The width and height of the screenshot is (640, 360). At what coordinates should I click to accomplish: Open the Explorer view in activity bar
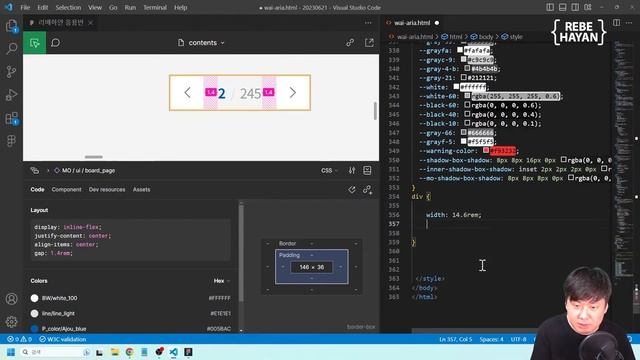[11, 26]
